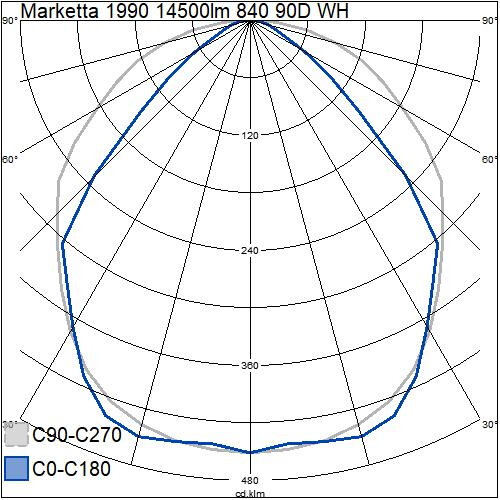500x500 pixels.
Task: Click the 240 radial scale label
Action: click(x=250, y=250)
